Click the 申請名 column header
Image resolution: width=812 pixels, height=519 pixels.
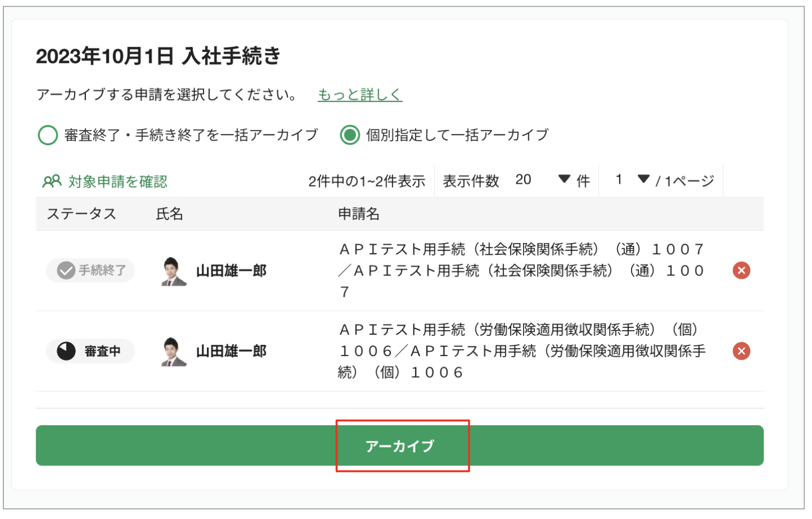click(x=359, y=214)
